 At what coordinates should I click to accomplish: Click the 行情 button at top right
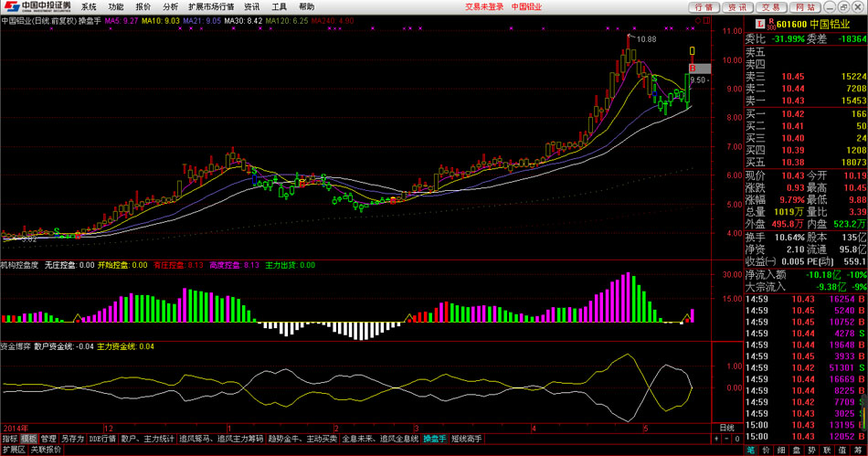[704, 7]
